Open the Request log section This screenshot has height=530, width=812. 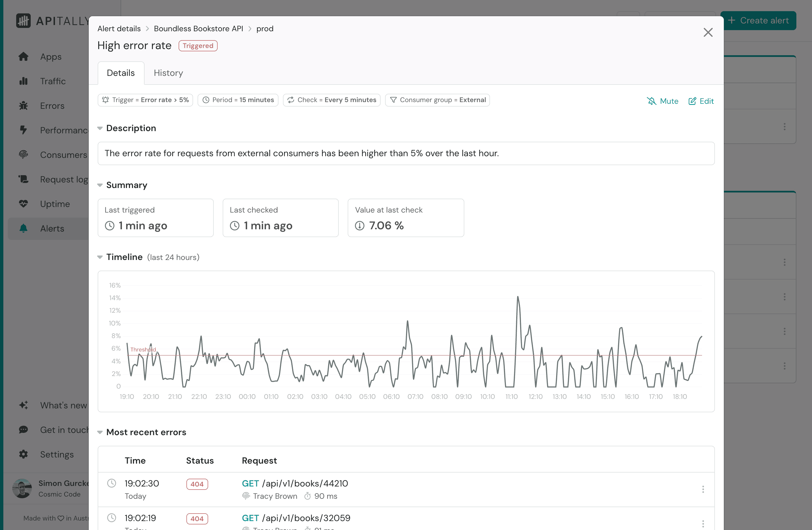[x=63, y=179]
